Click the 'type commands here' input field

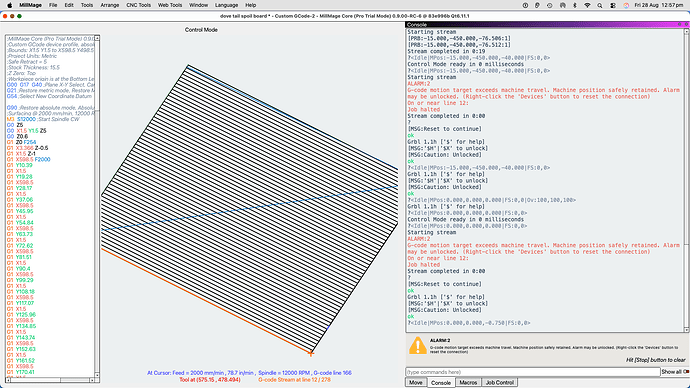tap(532, 372)
